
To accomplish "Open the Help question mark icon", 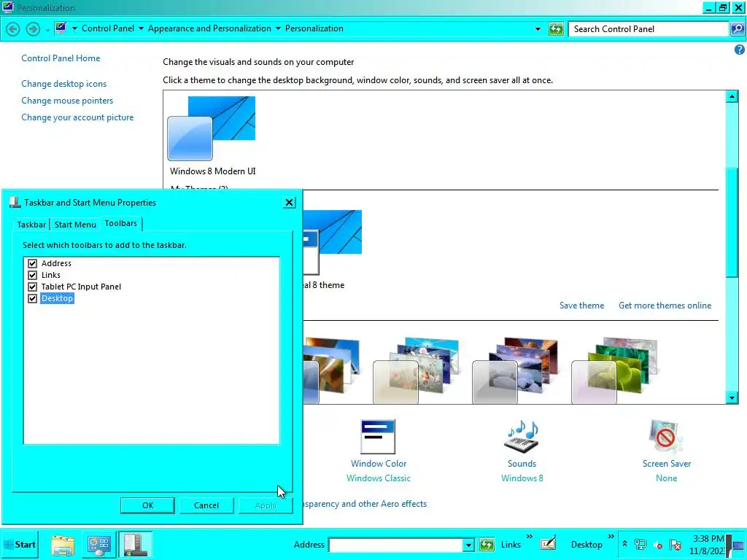I will coord(740,50).
